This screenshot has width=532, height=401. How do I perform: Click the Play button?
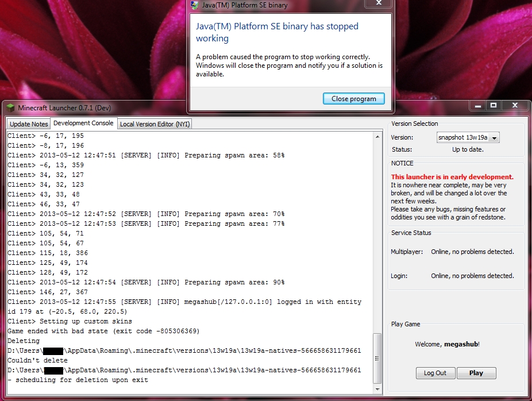(476, 373)
